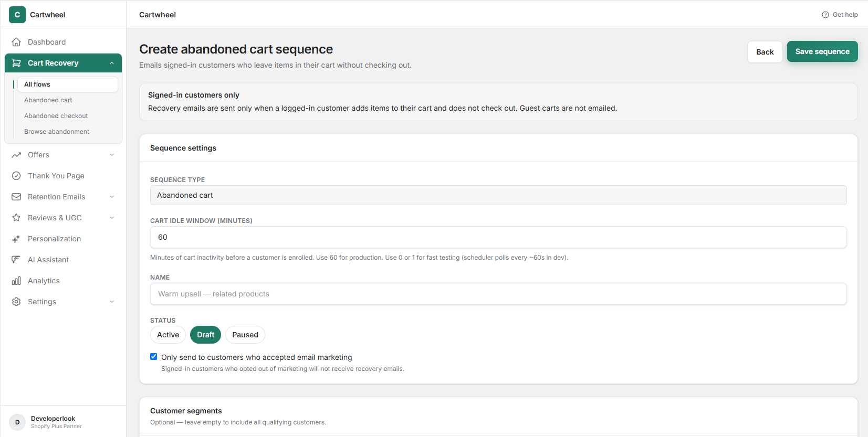Screen dimensions: 868x437
Task: Collapse the Cart Recovery section chevron
Action: 112,63
